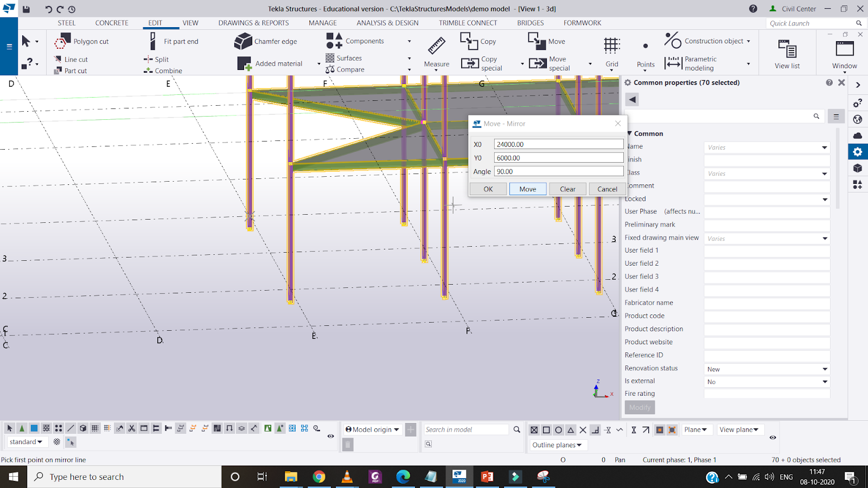Image resolution: width=868 pixels, height=488 pixels.
Task: Click the Added material icon
Action: pos(244,64)
